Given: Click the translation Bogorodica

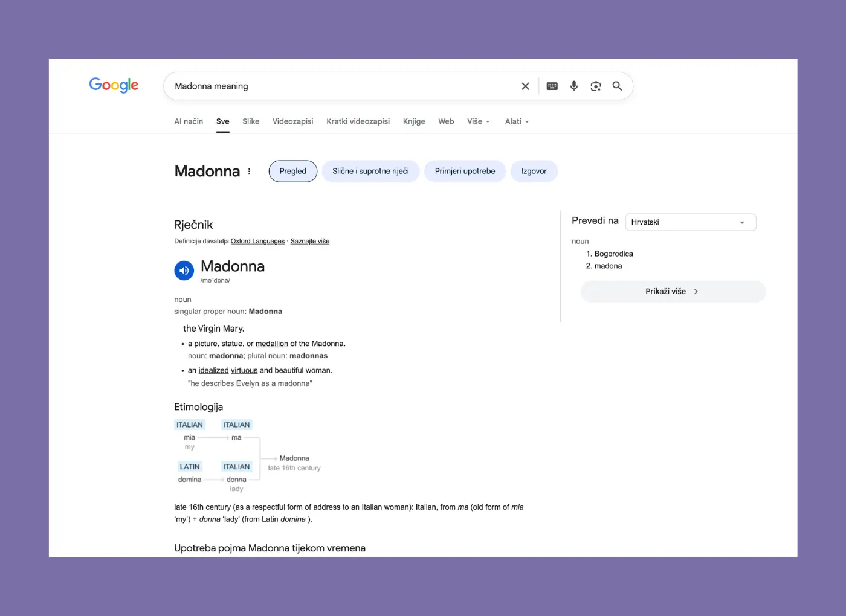Looking at the screenshot, I should [x=614, y=254].
